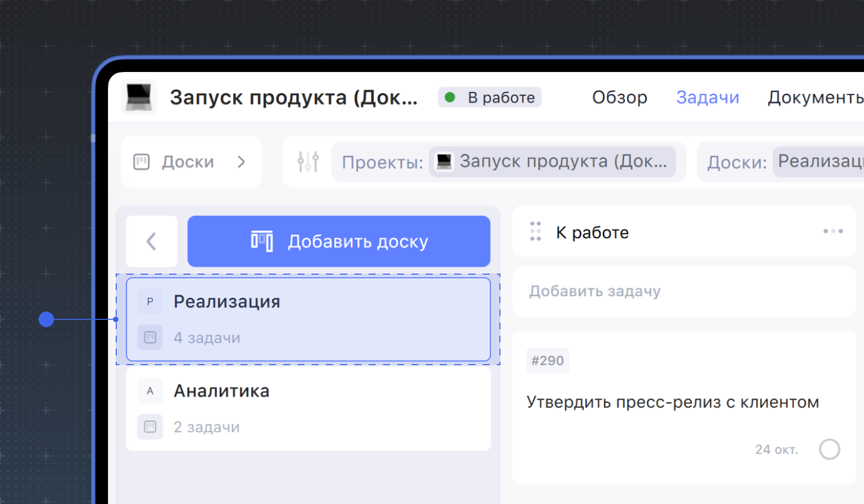This screenshot has height=504, width=864.
Task: Click the drag handle on К работе column
Action: [535, 231]
